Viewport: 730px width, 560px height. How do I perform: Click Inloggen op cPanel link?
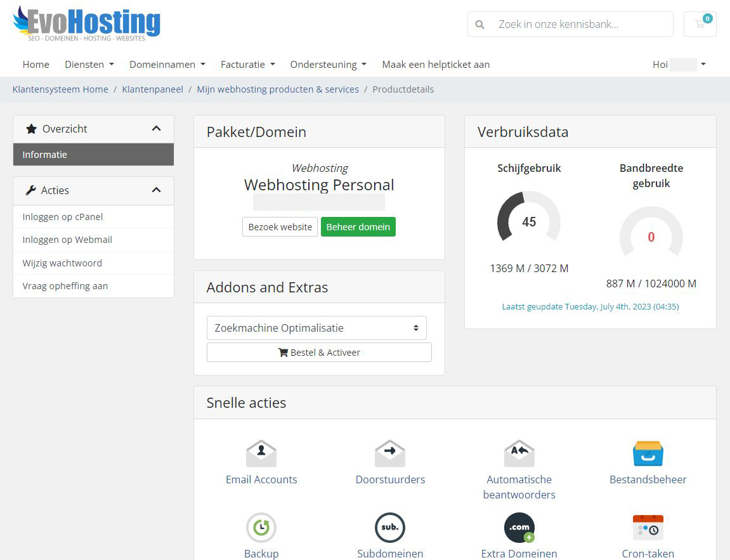[63, 217]
